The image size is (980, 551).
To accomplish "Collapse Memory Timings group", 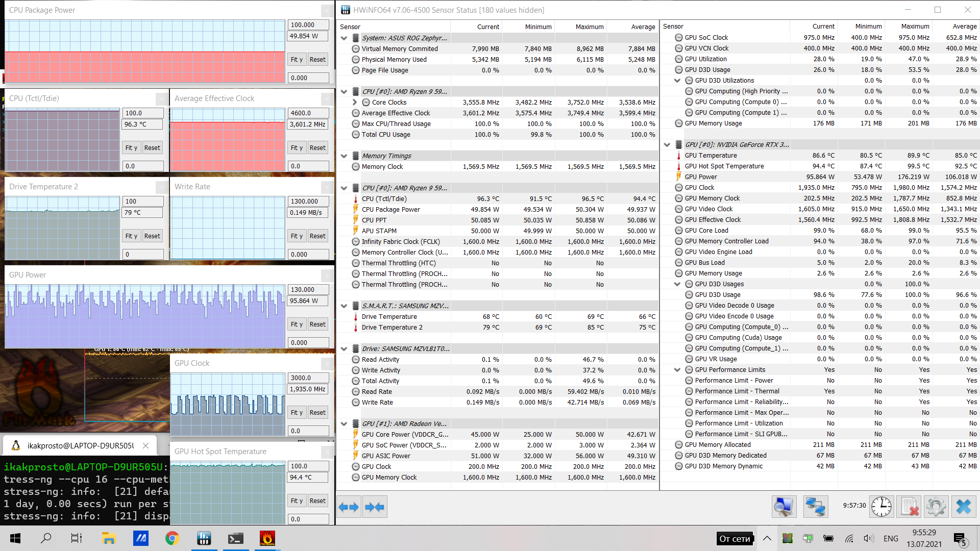I will point(344,156).
